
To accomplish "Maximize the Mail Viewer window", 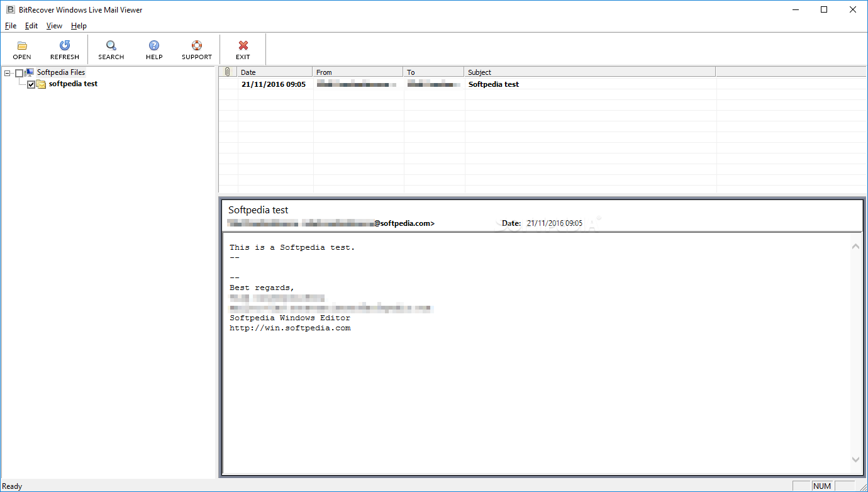I will (824, 9).
